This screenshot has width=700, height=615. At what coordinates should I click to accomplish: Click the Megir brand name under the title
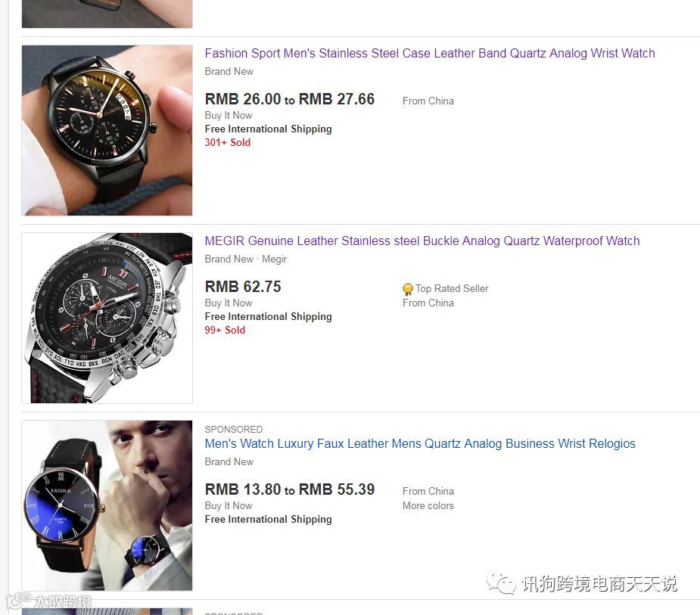tap(274, 259)
